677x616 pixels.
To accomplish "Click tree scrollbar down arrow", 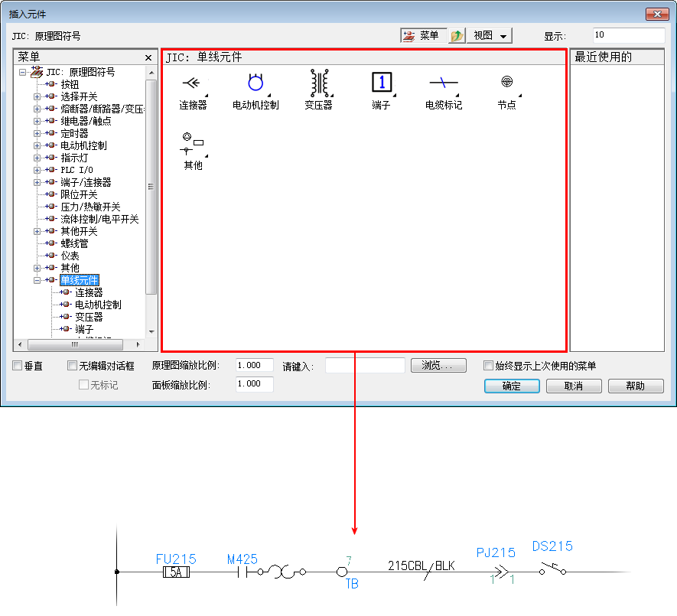I will [x=151, y=332].
